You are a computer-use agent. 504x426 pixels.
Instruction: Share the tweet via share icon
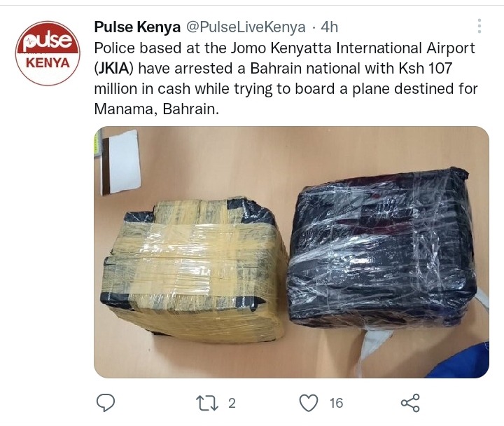point(410,403)
